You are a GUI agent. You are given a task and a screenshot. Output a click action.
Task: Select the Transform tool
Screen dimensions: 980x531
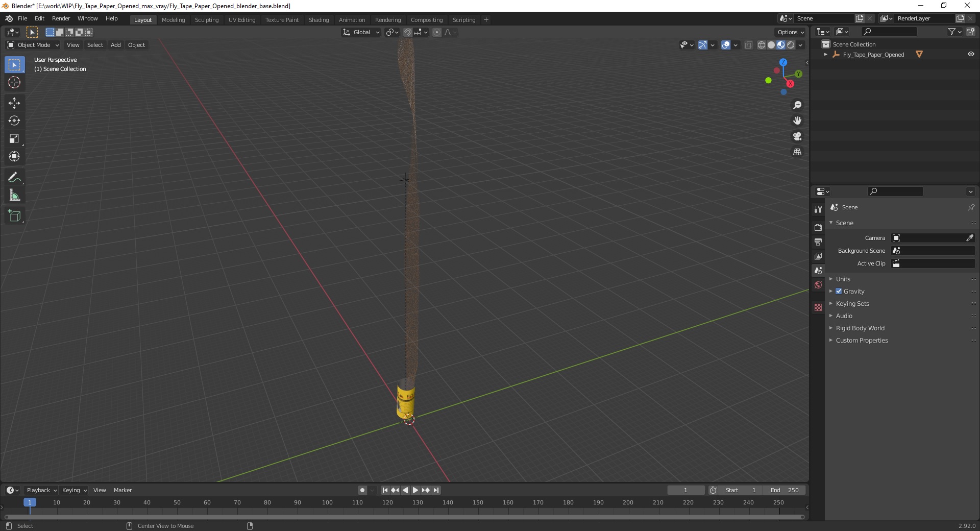(x=14, y=157)
